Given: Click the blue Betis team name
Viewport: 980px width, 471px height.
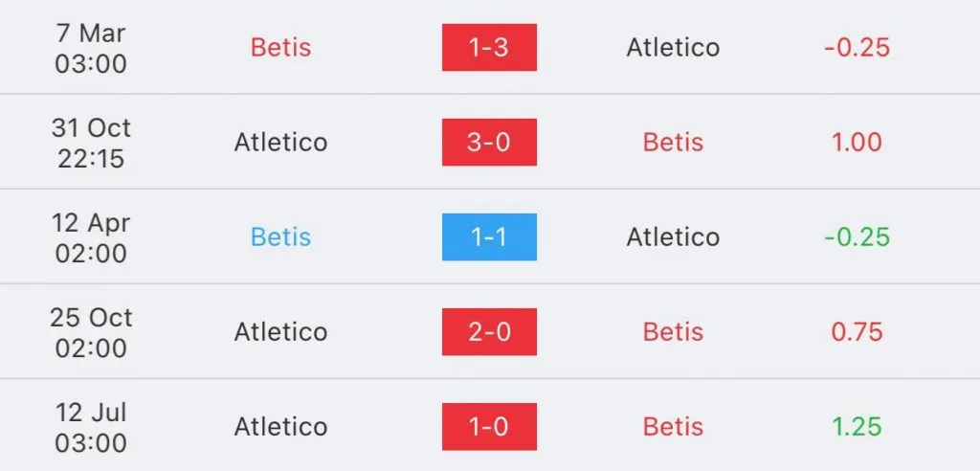Looking at the screenshot, I should [280, 236].
